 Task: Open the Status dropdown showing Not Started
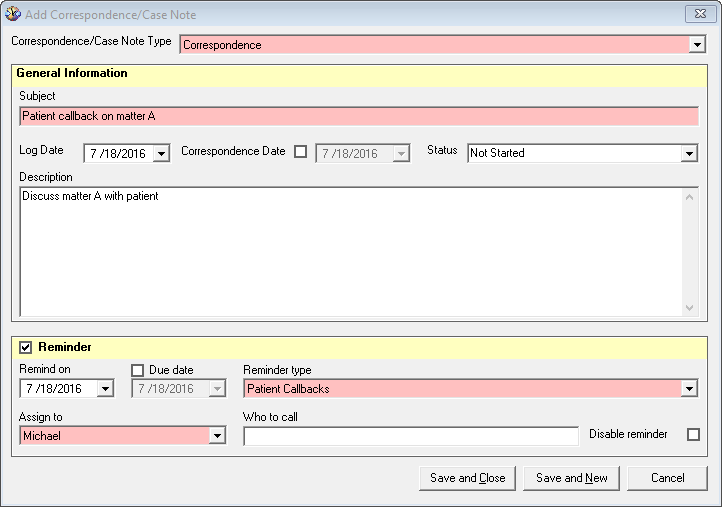689,154
